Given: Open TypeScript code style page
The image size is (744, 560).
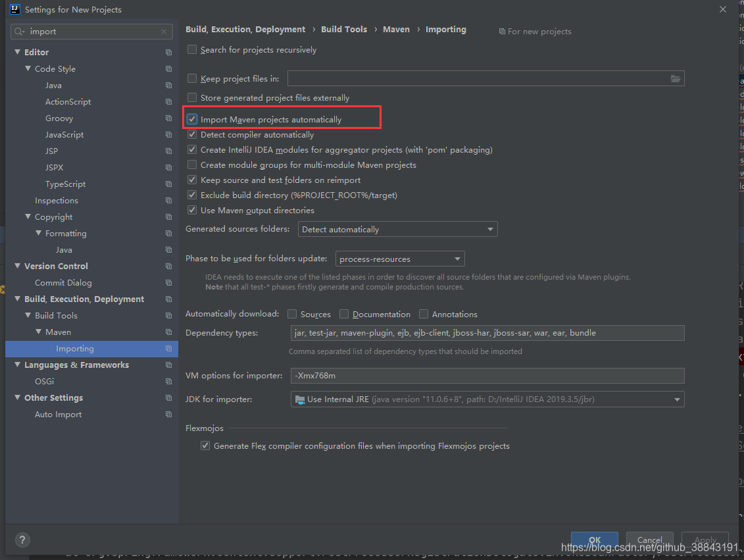Looking at the screenshot, I should pyautogui.click(x=66, y=184).
